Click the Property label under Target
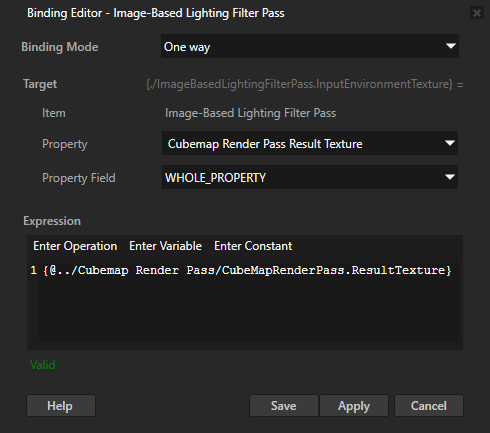This screenshot has width=490, height=433. [x=65, y=144]
